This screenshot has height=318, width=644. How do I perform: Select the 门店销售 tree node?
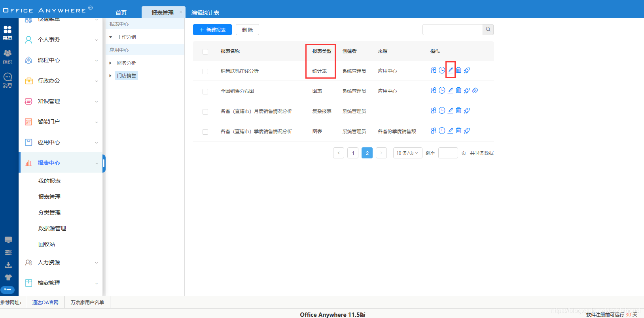pyautogui.click(x=127, y=76)
